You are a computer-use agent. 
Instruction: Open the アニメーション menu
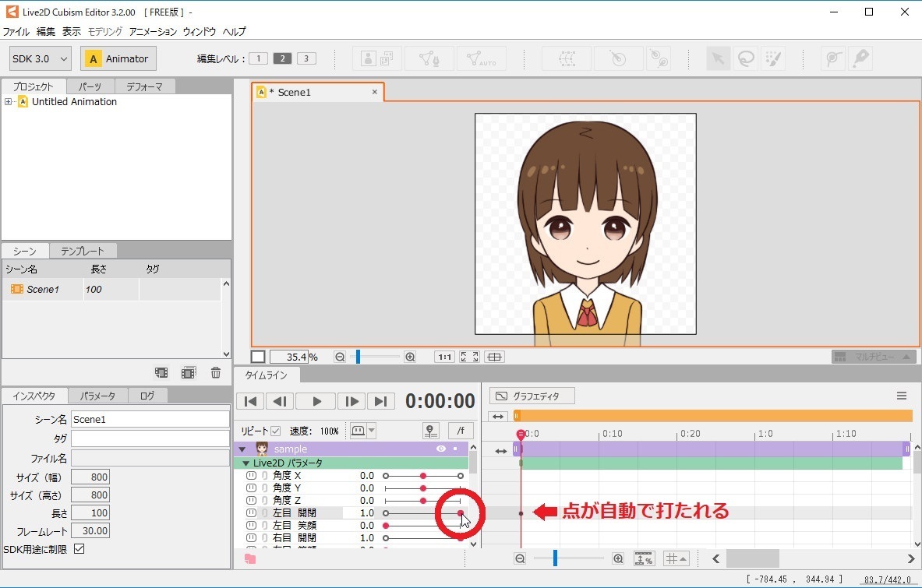153,32
